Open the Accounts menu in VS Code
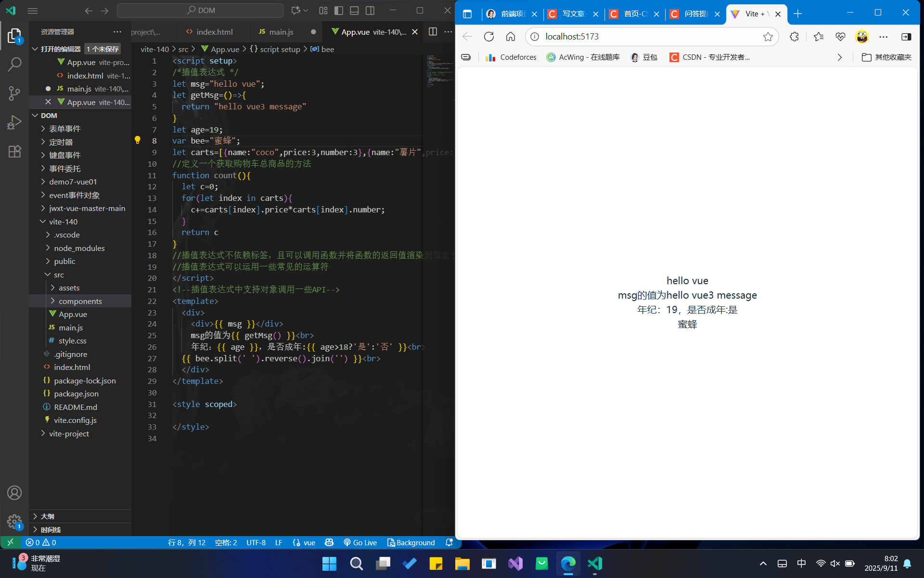The image size is (924, 578). (14, 493)
